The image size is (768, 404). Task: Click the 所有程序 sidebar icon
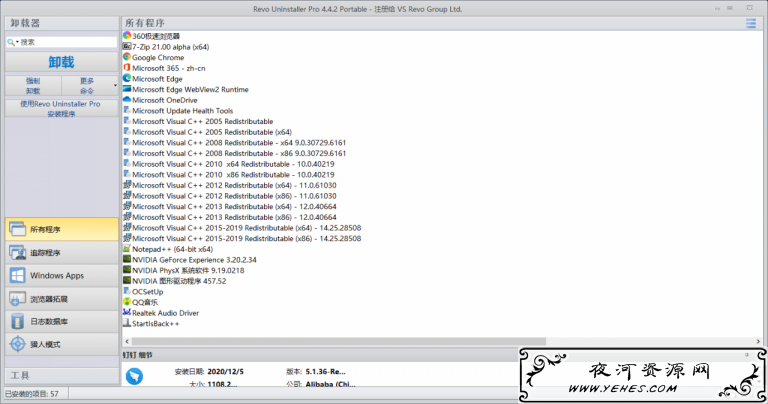pos(18,229)
